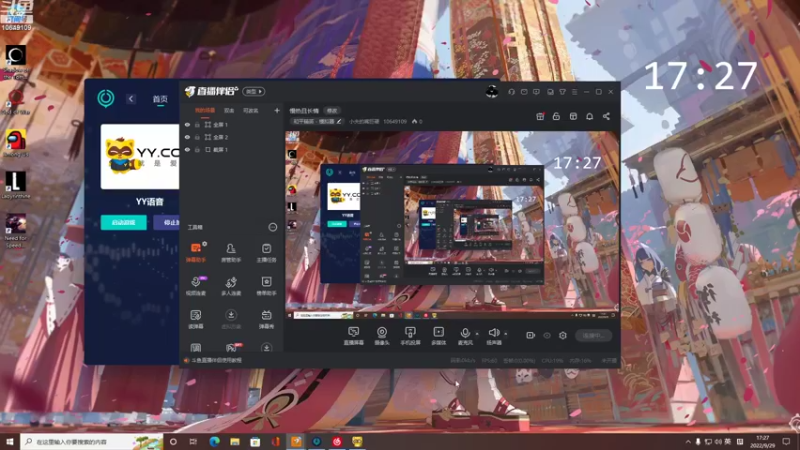Select the 截屏 1 source row
800x450 pixels.
pos(232,149)
